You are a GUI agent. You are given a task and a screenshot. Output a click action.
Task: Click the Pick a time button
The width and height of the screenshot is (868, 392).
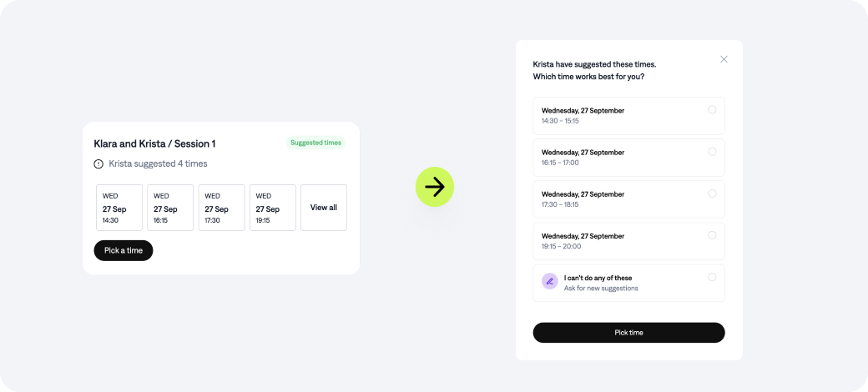click(124, 250)
